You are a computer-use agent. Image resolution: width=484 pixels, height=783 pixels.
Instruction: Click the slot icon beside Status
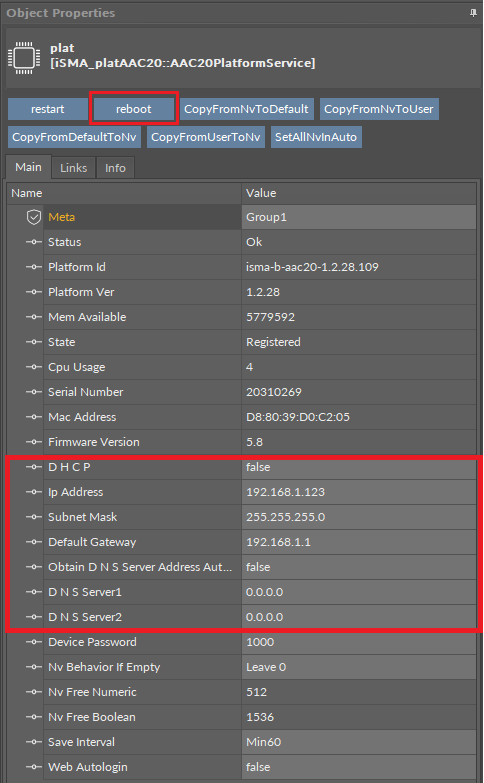[33, 242]
